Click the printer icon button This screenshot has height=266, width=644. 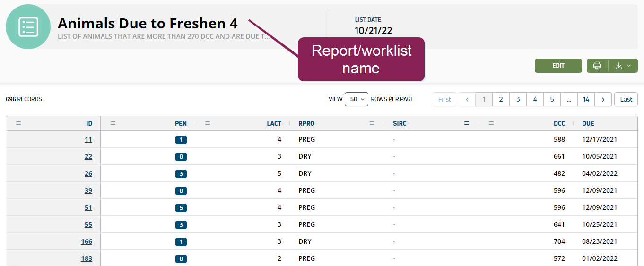coord(597,66)
